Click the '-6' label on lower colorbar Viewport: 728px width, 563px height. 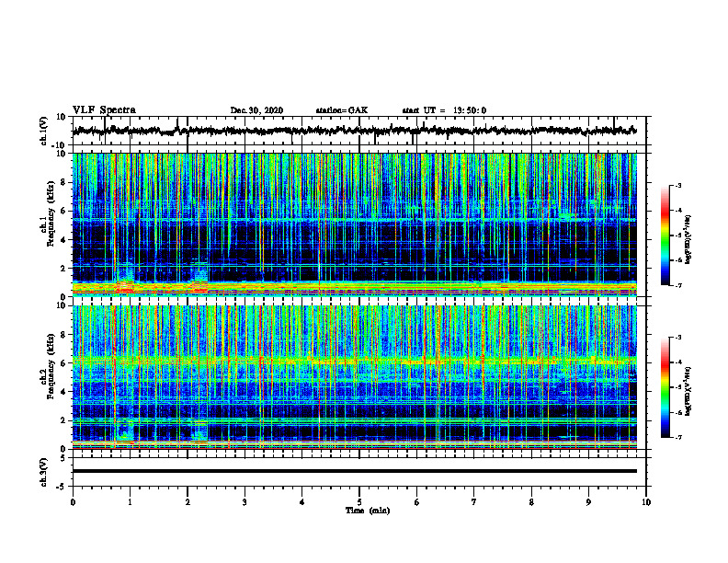(x=677, y=412)
